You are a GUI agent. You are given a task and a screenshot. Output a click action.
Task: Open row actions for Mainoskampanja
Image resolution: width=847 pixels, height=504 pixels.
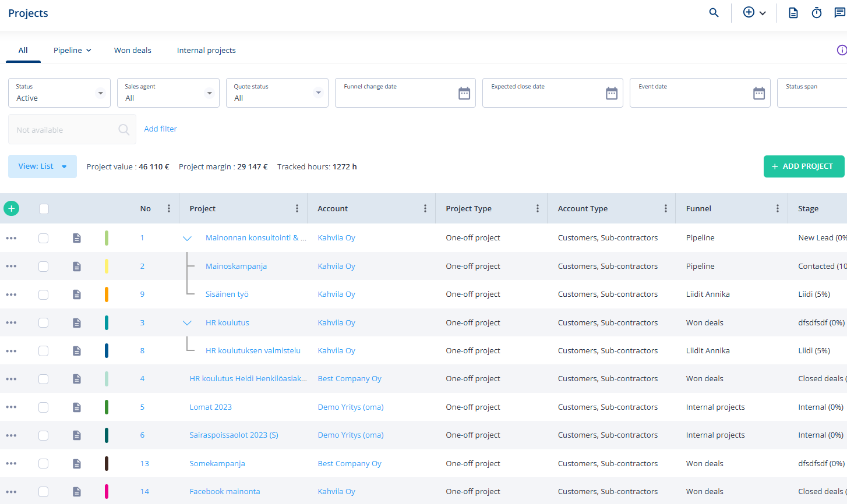[11, 266]
